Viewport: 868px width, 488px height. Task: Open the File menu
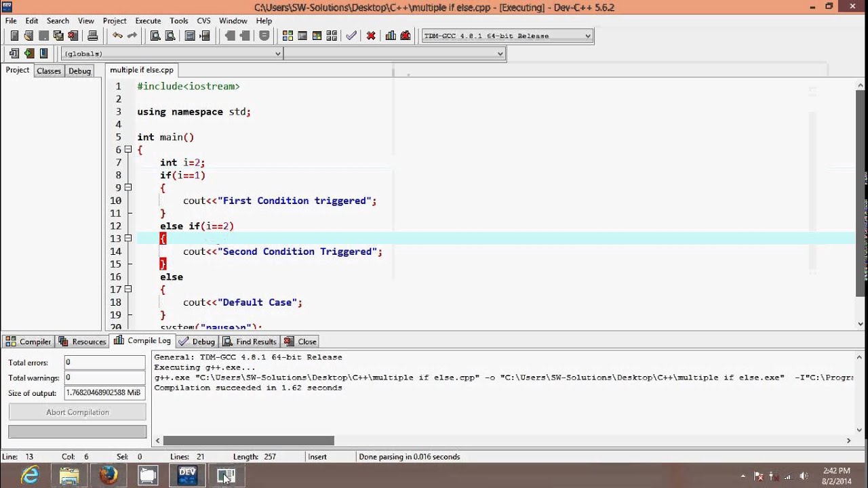[x=11, y=21]
